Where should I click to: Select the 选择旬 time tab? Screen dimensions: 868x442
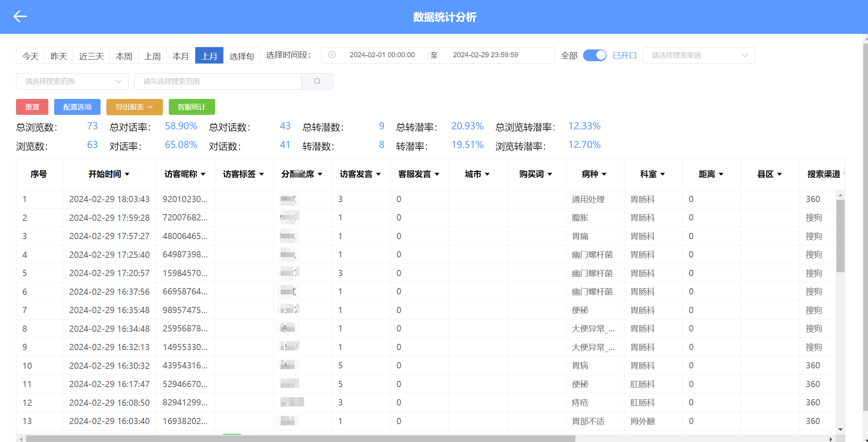click(242, 56)
